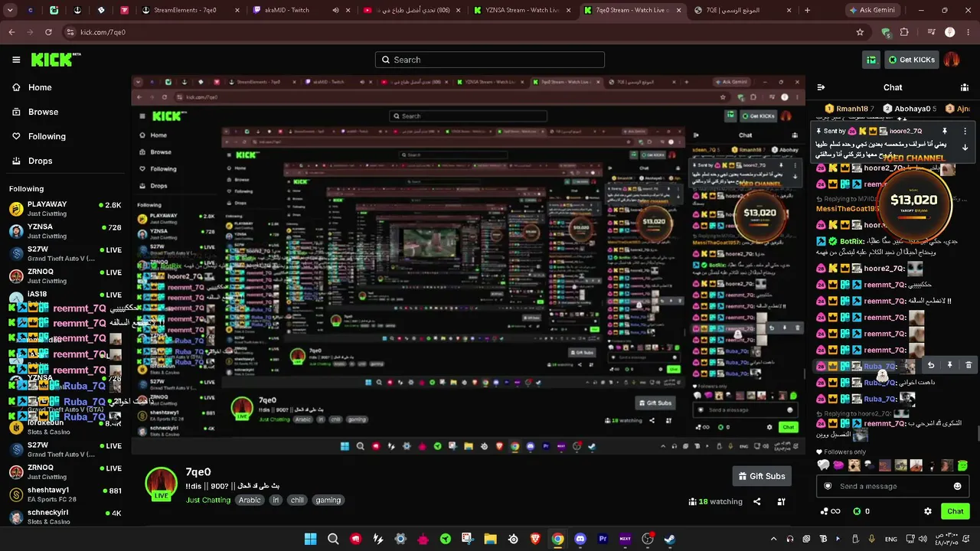Open Discord from taskbar
The height and width of the screenshot is (551, 980).
click(580, 539)
